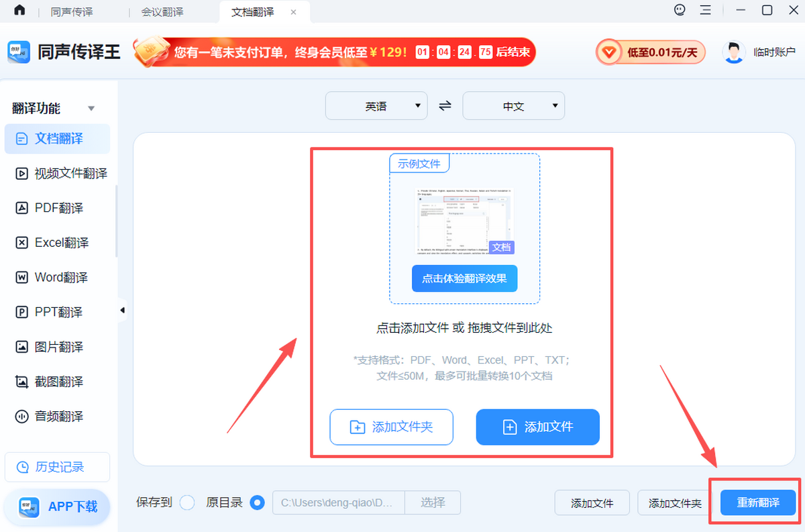Switch to the 会议翻译 tab
The image size is (805, 532).
(162, 12)
